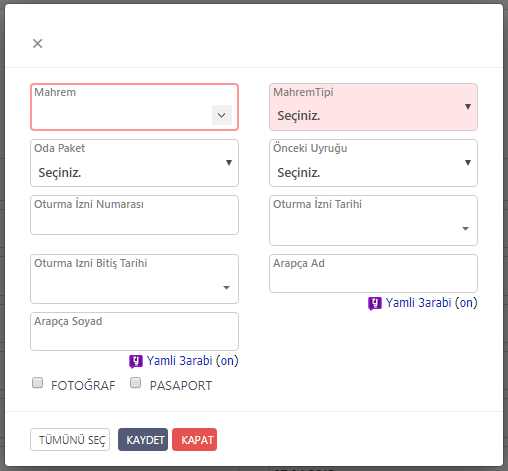This screenshot has width=508, height=471.
Task: Focus the Oturma İzni Numarası field
Action: tap(134, 215)
